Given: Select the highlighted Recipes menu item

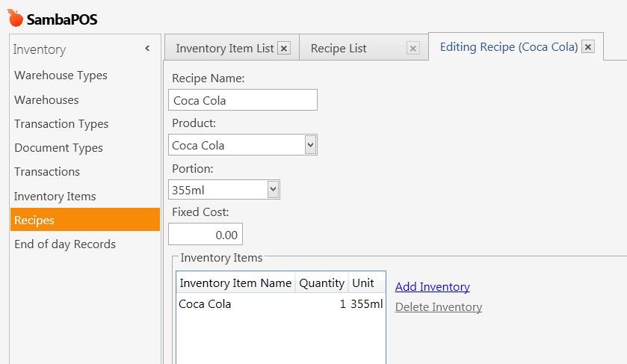Looking at the screenshot, I should pyautogui.click(x=84, y=220).
